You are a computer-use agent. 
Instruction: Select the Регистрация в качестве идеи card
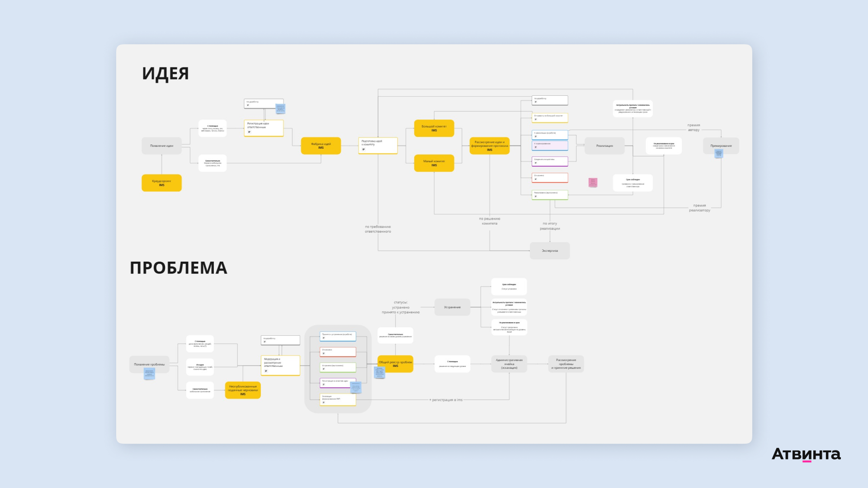[338, 383]
